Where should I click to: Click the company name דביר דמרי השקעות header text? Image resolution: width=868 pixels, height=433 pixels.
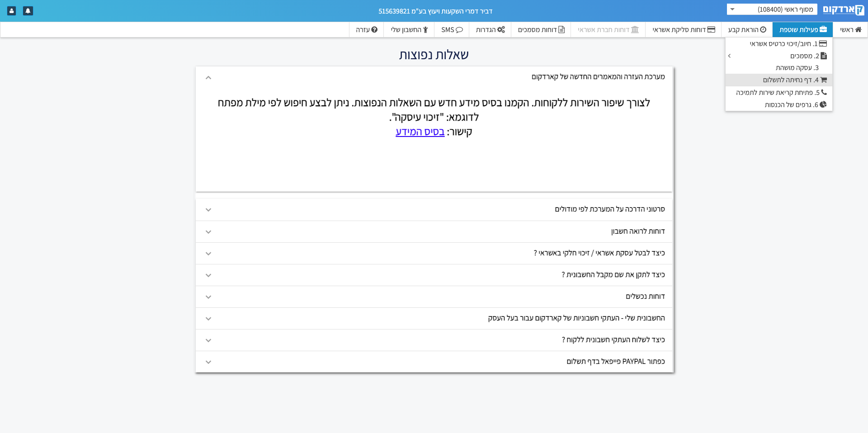[435, 11]
